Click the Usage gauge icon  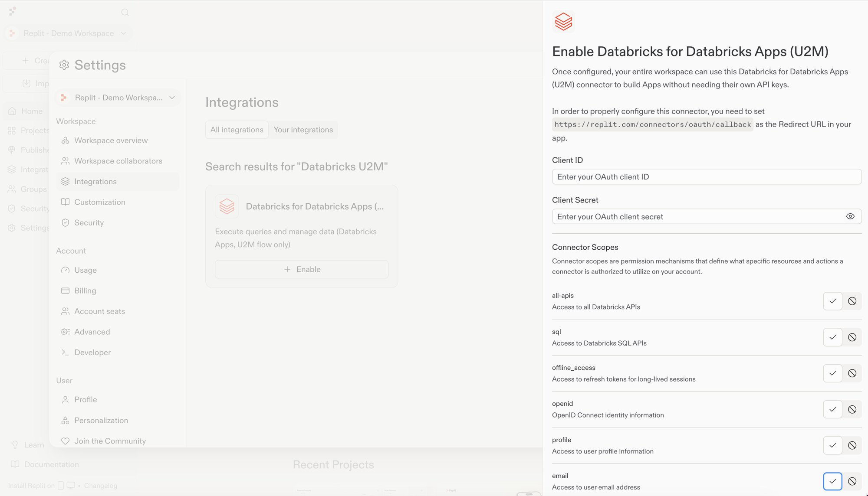point(65,270)
